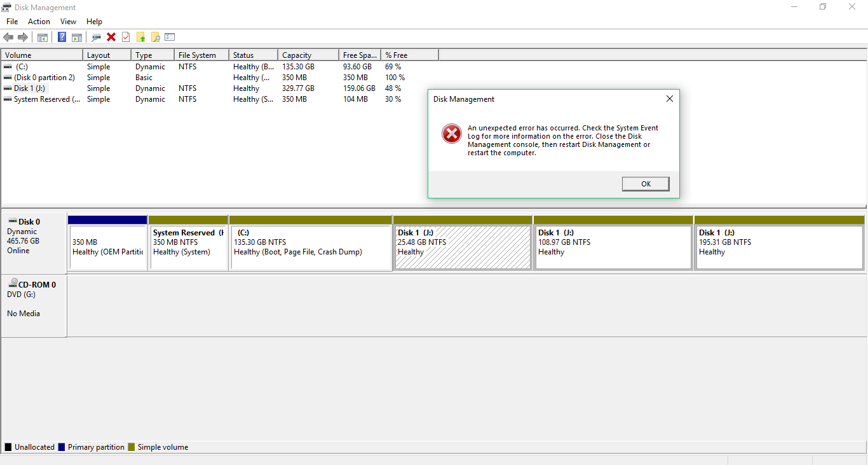868x465 pixels.
Task: Click the yellow folder up-arrow icon
Action: click(141, 37)
